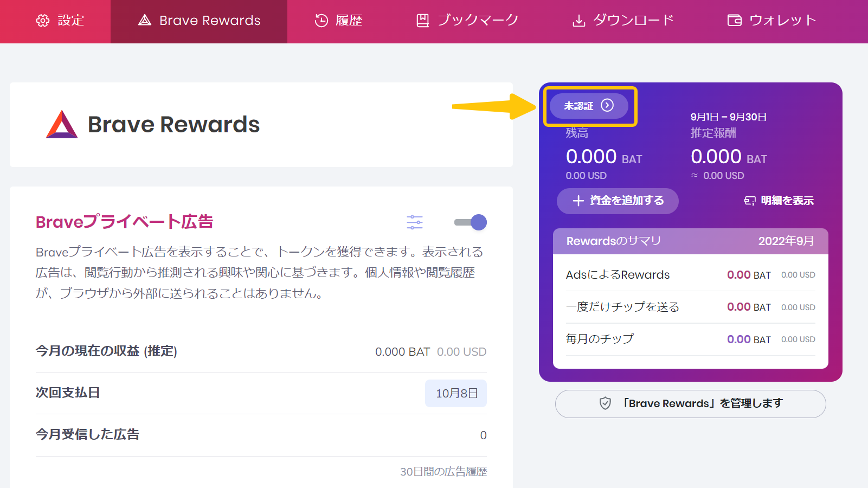Viewport: 868px width, 488px height.
Task: Open the 設定 settings tab
Action: (x=60, y=21)
